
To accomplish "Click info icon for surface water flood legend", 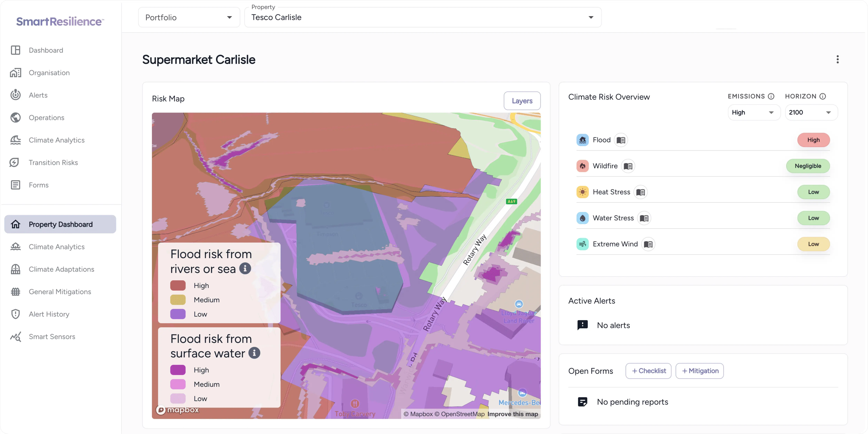I will coord(254,353).
